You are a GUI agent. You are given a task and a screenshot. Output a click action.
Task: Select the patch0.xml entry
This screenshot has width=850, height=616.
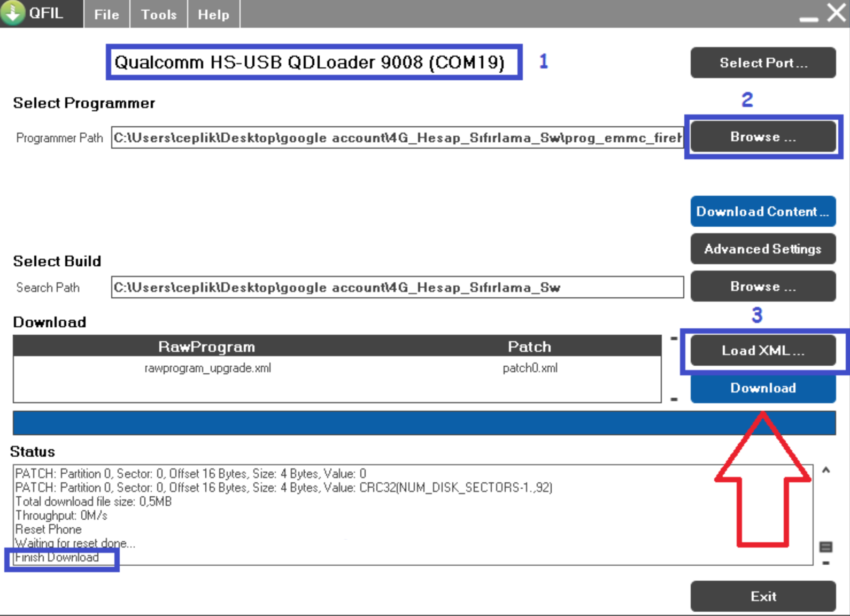(x=530, y=368)
